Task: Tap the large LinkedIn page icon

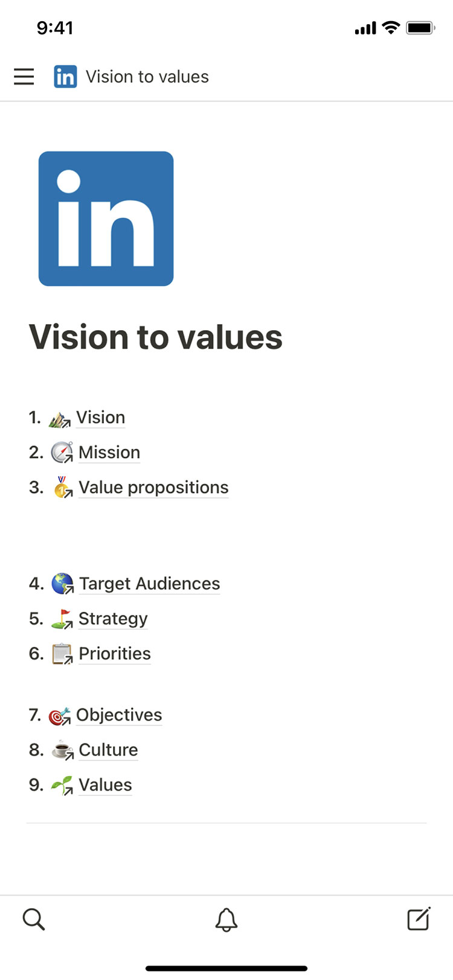Action: pyautogui.click(x=106, y=218)
